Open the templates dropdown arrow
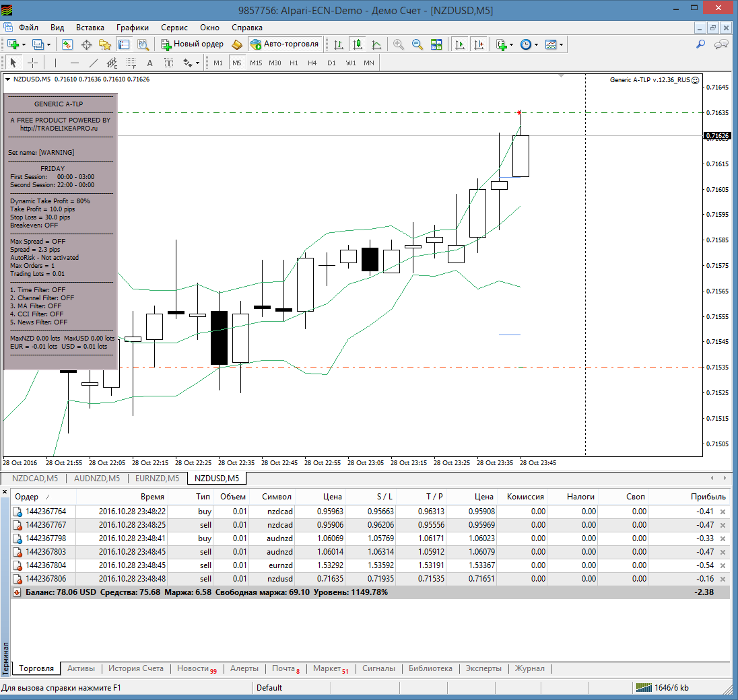This screenshot has height=700, width=738. [x=561, y=45]
